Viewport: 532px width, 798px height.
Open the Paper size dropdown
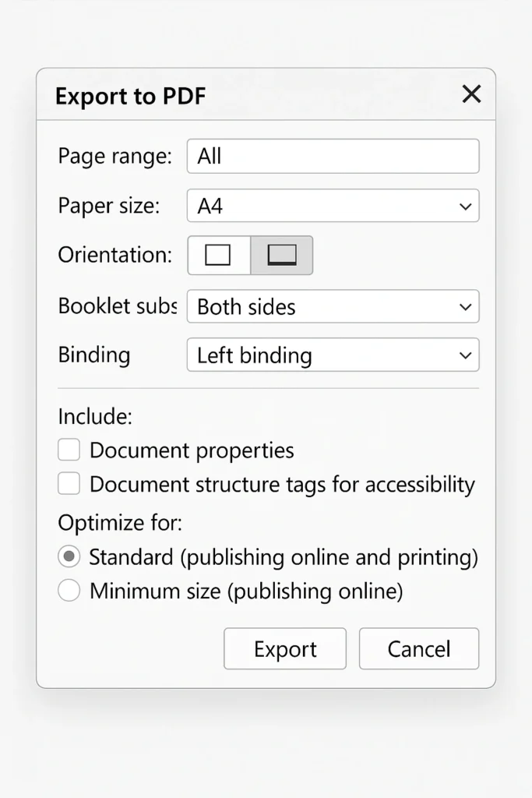333,206
